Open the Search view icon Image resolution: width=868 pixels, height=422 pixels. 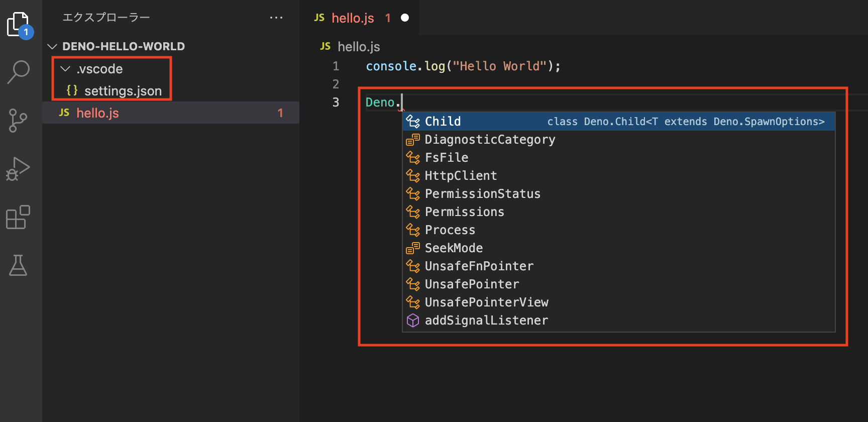(x=19, y=72)
